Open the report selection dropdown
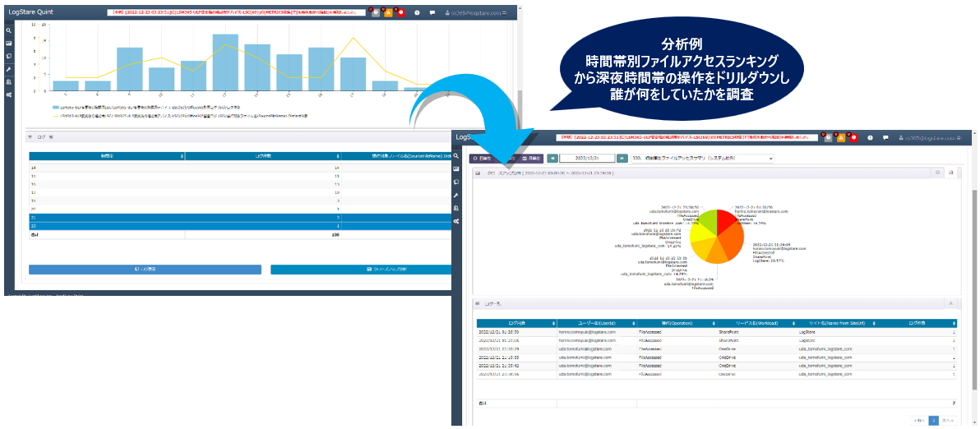The height and width of the screenshot is (429, 980). point(697,157)
